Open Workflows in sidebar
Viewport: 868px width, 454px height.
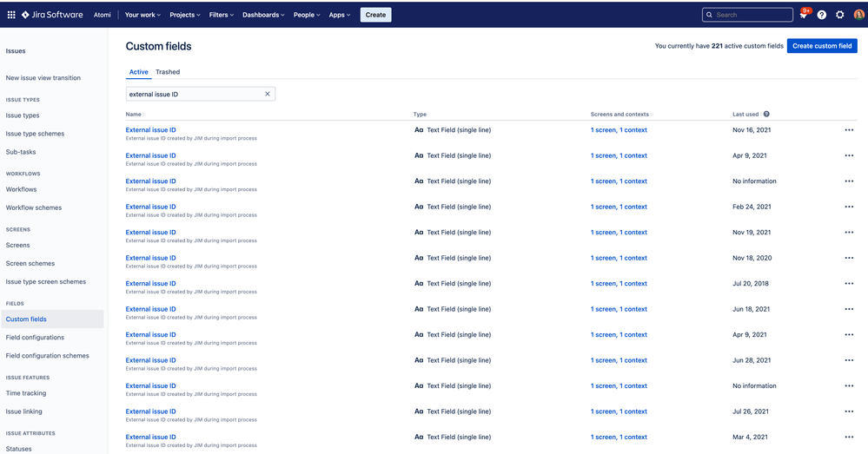(x=21, y=189)
